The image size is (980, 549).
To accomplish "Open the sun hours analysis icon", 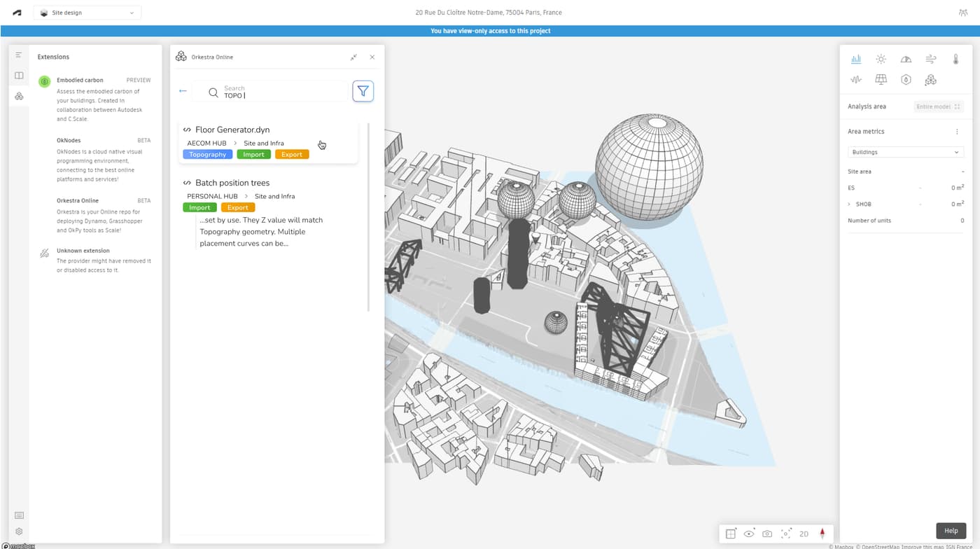I will pyautogui.click(x=881, y=60).
